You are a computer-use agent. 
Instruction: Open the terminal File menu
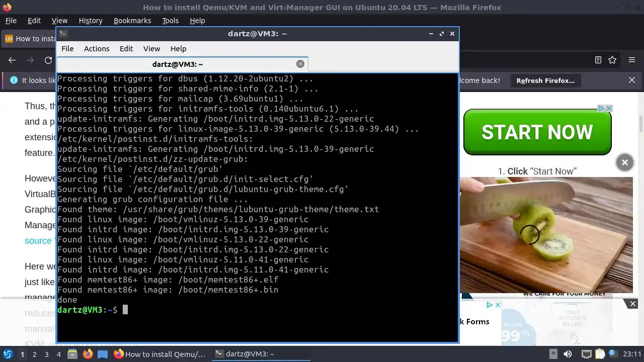click(67, 49)
